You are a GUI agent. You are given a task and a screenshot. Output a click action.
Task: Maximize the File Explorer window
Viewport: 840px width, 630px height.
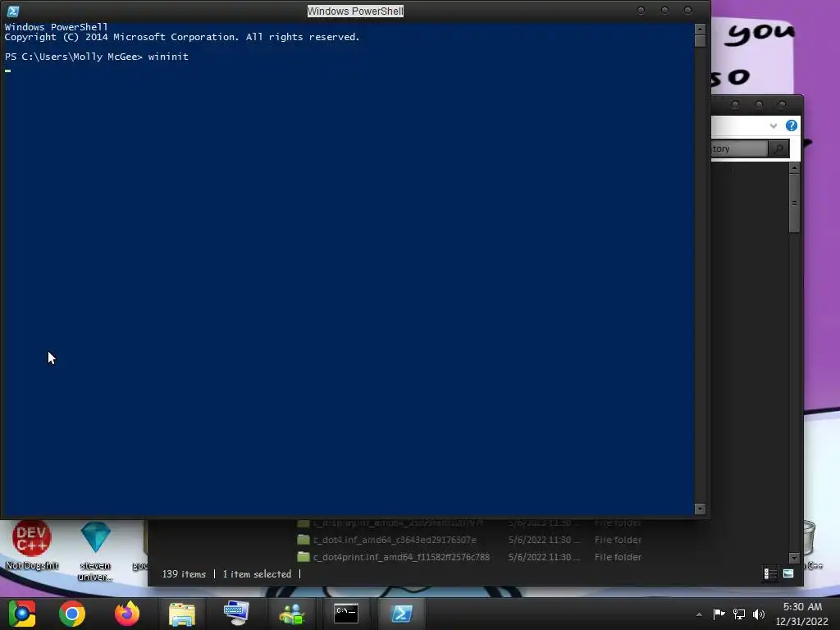click(759, 104)
